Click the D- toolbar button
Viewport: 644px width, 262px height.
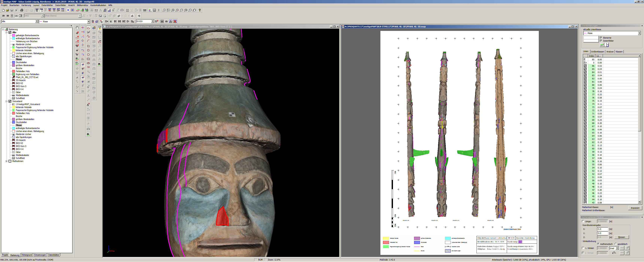[128, 22]
